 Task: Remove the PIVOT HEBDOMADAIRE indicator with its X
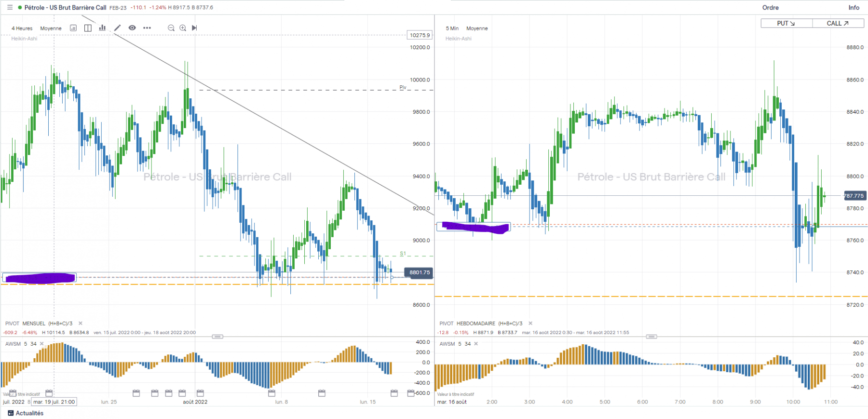(530, 324)
